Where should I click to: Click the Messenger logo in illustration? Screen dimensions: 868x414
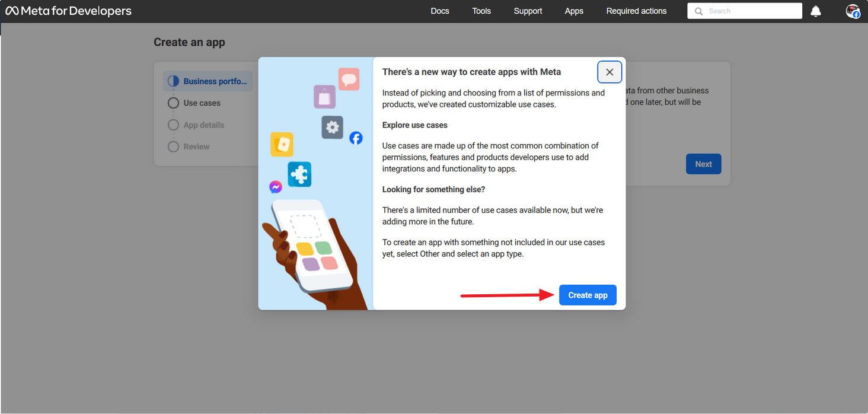(x=276, y=187)
